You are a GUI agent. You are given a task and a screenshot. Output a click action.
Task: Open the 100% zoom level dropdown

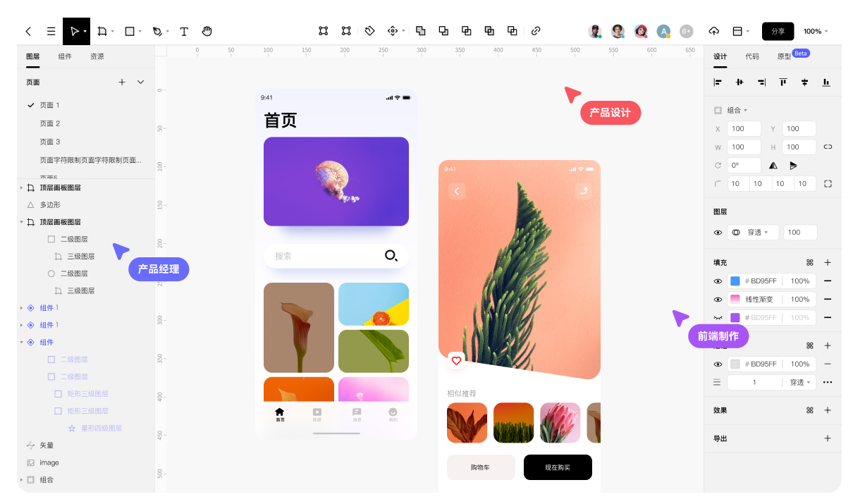pos(814,31)
